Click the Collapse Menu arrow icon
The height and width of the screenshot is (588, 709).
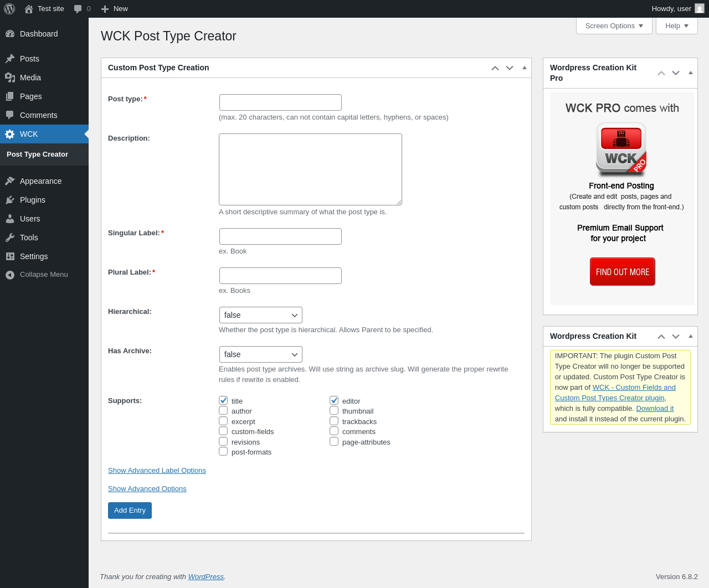pos(10,275)
